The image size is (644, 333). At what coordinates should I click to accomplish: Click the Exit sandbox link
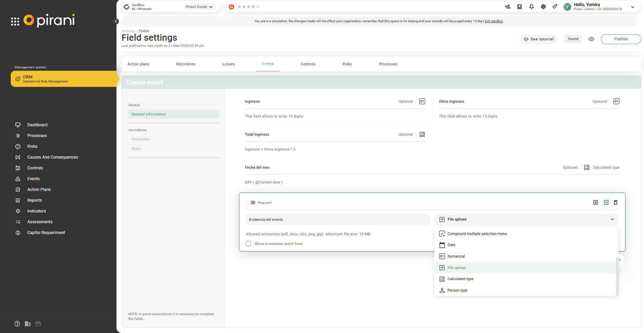coord(494,21)
